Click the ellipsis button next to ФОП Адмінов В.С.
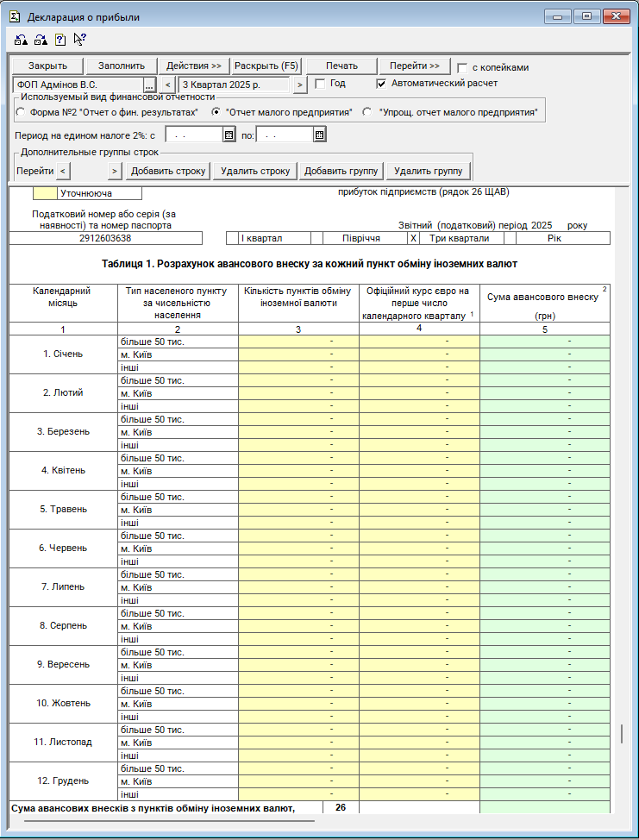This screenshot has width=639, height=840. [x=148, y=85]
